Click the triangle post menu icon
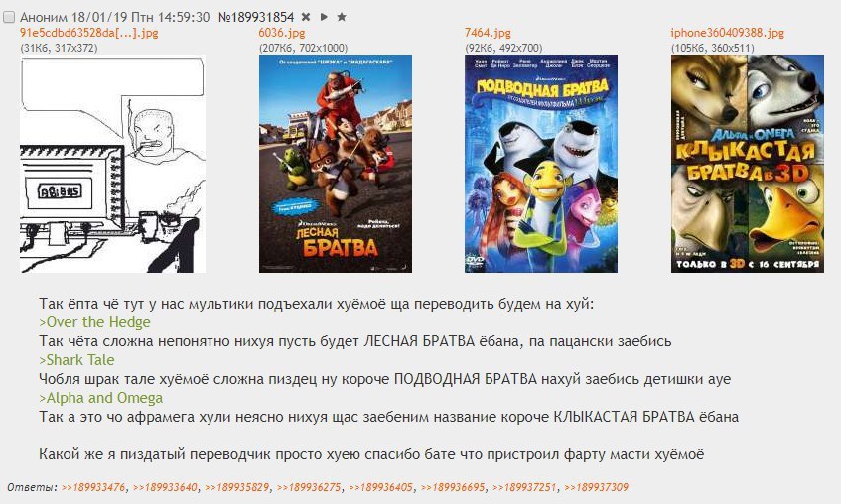 coord(324,17)
